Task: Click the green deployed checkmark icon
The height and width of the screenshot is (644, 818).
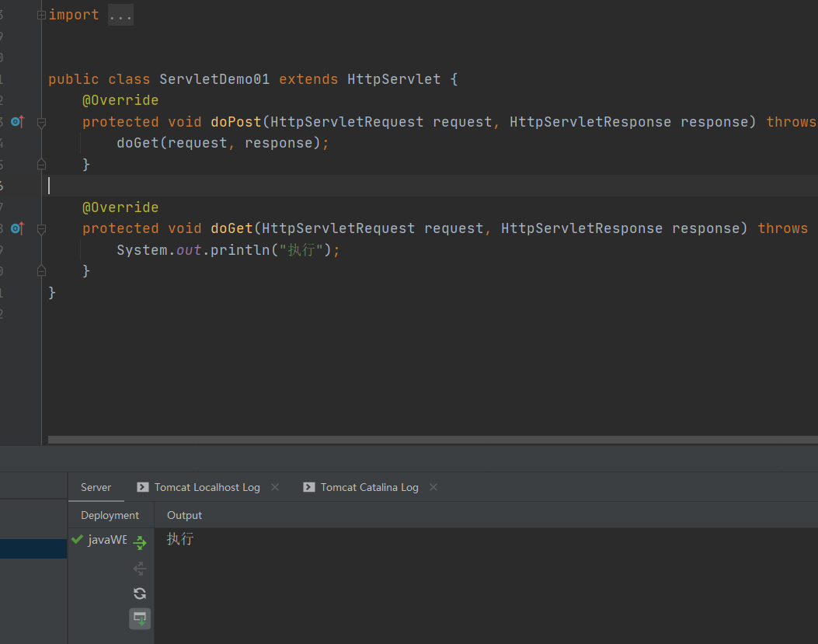Action: coord(77,539)
